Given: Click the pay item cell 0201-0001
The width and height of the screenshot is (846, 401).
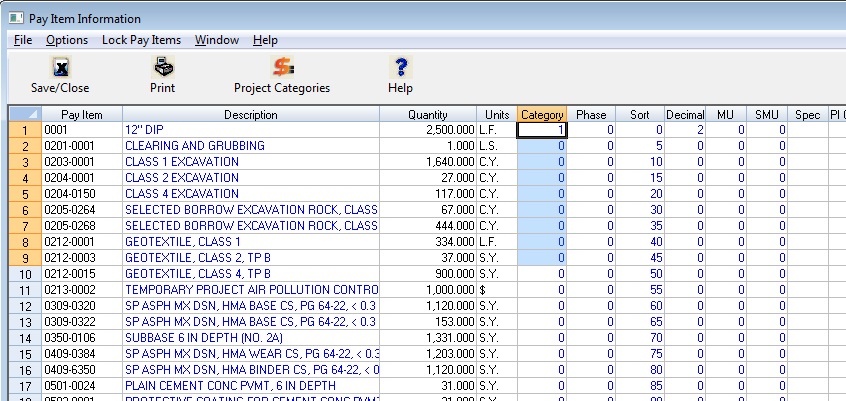Looking at the screenshot, I should click(x=82, y=146).
